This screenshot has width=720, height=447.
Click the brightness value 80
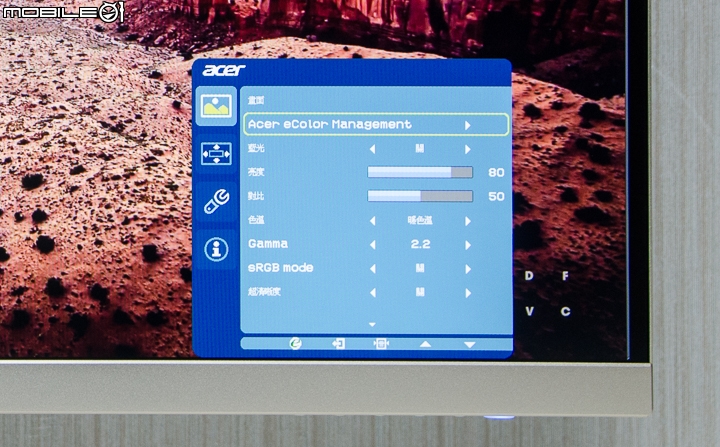[496, 173]
